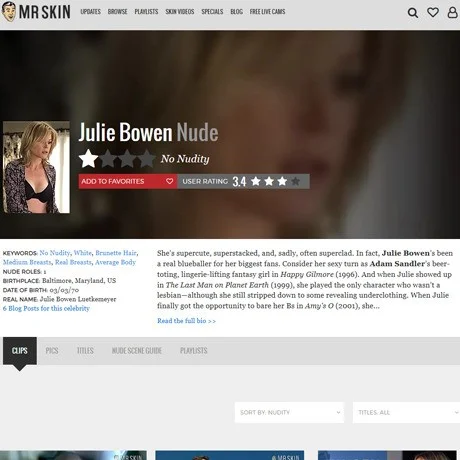
Task: Switch to the Titles tab
Action: [85, 351]
